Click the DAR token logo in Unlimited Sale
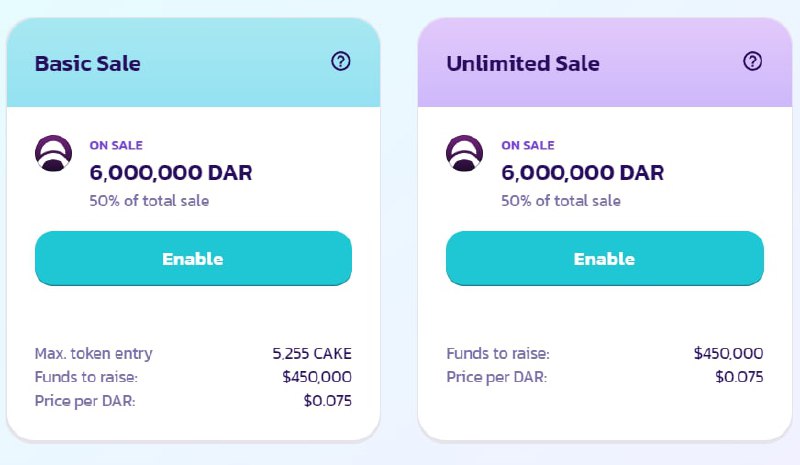This screenshot has width=800, height=465. click(x=465, y=153)
